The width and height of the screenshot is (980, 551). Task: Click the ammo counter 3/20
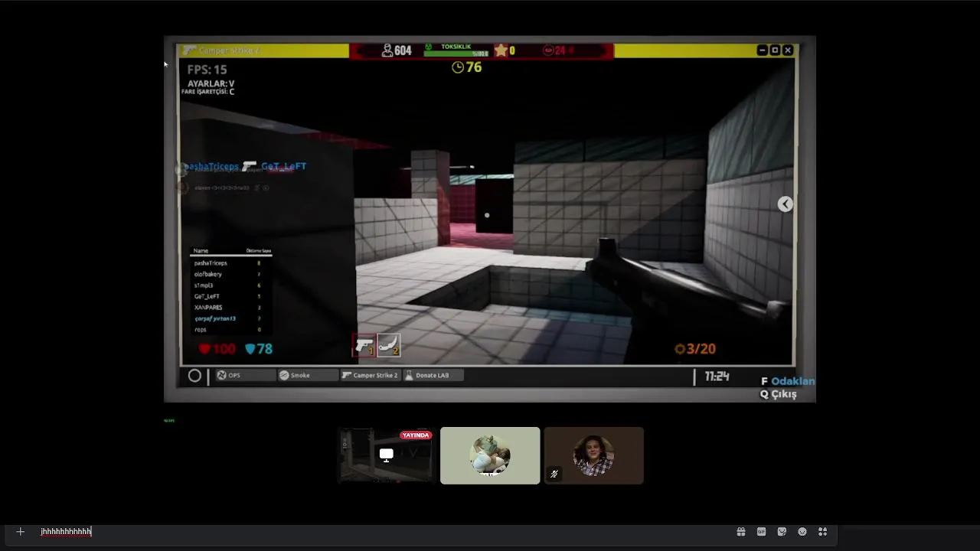(694, 349)
